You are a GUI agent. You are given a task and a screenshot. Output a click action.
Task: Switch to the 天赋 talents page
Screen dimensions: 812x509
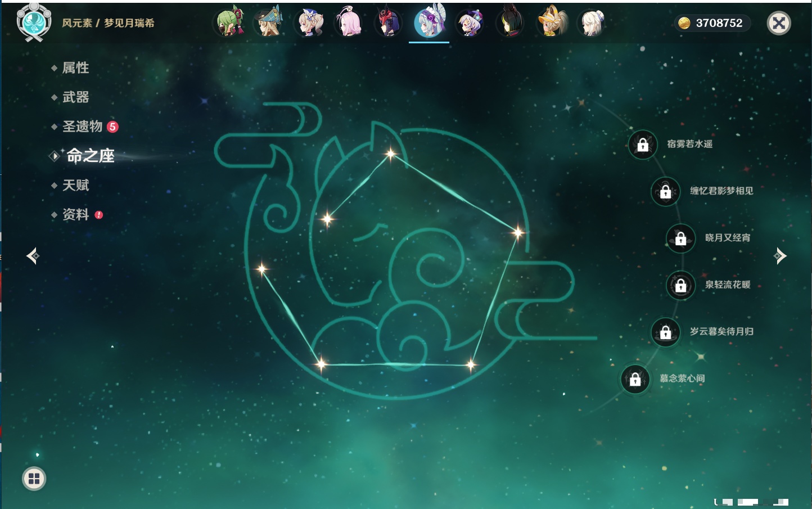pyautogui.click(x=75, y=185)
